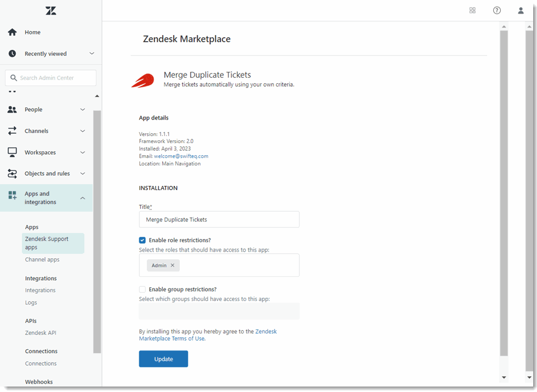Expand the Objects and rules chevron
Image resolution: width=537 pixels, height=392 pixels.
(83, 173)
